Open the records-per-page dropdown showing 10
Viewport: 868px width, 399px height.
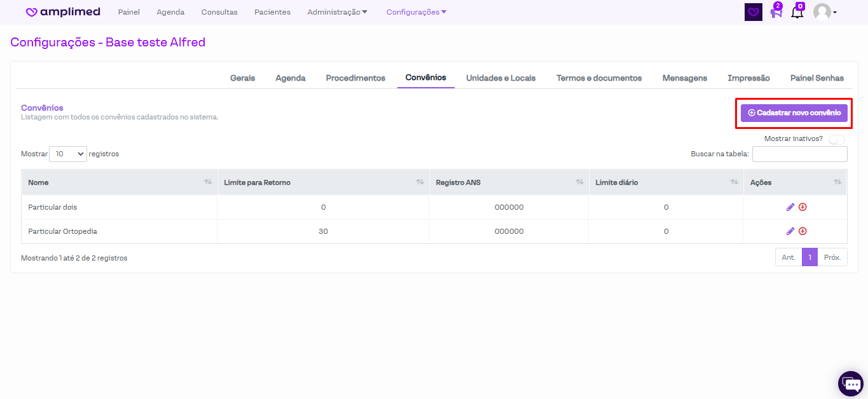[x=68, y=154]
